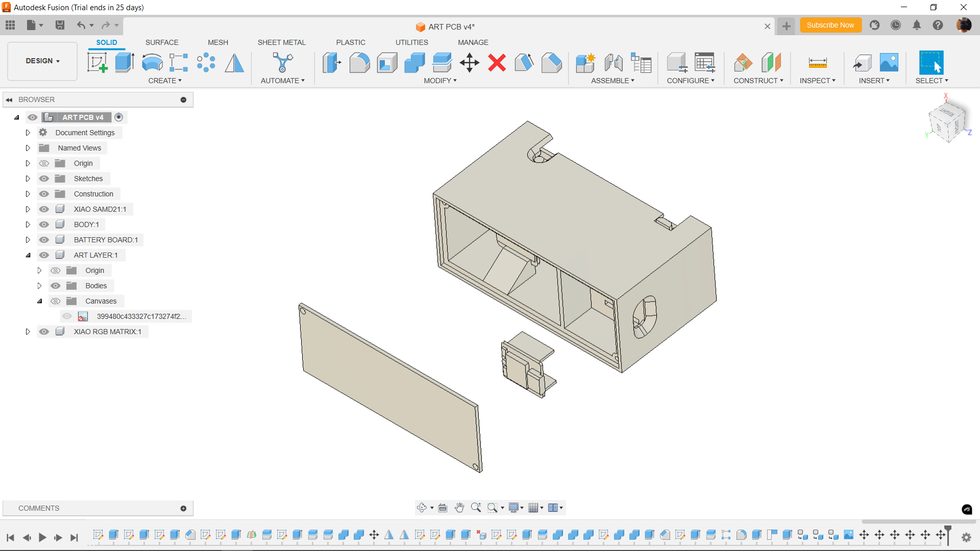Collapse the ART LAYER:1 node
This screenshot has width=980, height=551.
28,255
